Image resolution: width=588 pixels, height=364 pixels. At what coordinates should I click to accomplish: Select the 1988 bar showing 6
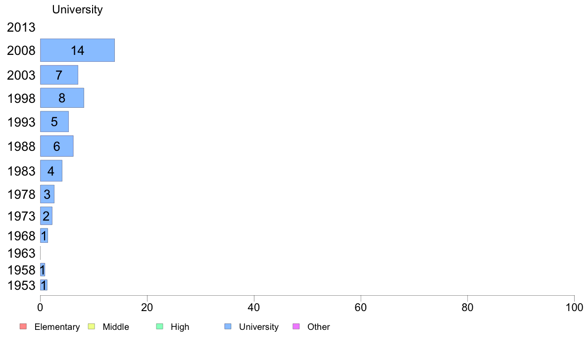tap(56, 146)
